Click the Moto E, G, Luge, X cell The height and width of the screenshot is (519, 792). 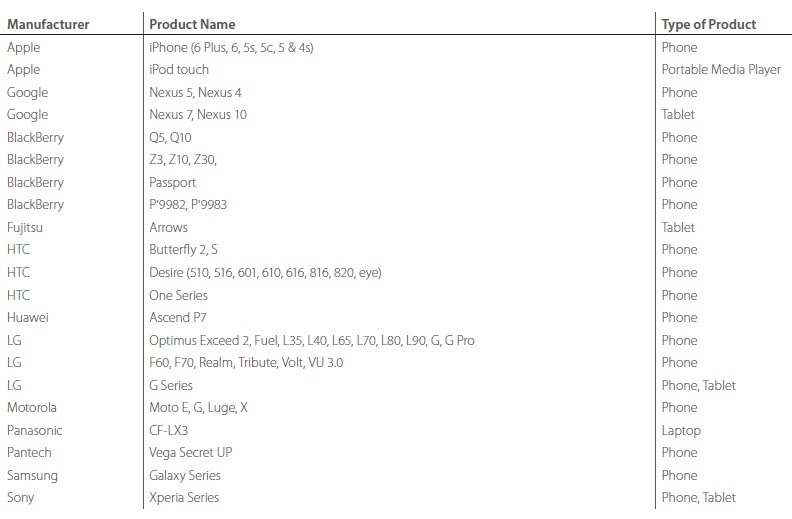pos(198,408)
